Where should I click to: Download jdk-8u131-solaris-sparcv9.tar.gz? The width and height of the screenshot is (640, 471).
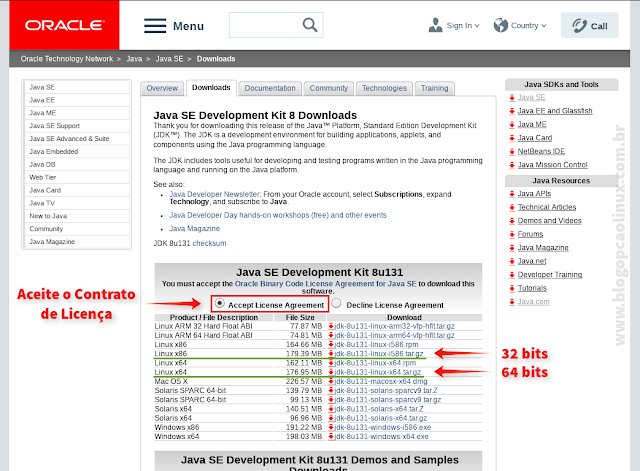point(387,400)
